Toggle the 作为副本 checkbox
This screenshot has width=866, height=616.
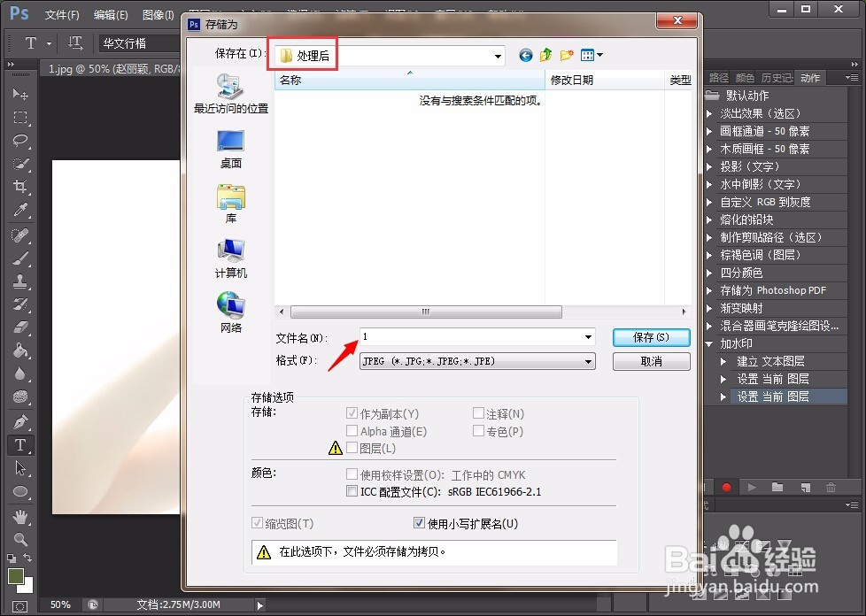tap(352, 412)
